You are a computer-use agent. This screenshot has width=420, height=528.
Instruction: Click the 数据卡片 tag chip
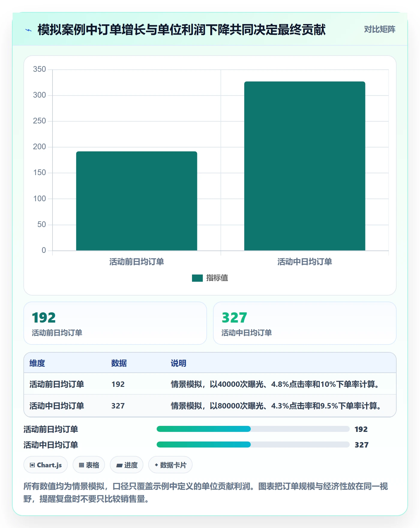(x=170, y=465)
